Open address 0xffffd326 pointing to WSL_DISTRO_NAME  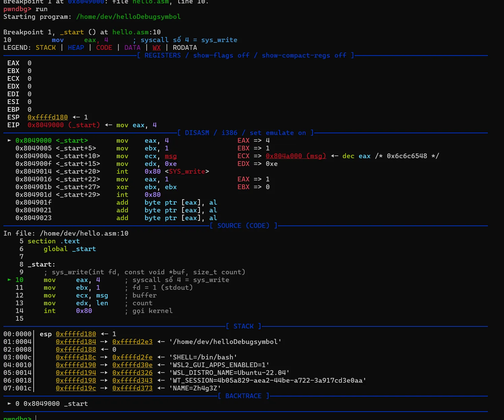132,373
